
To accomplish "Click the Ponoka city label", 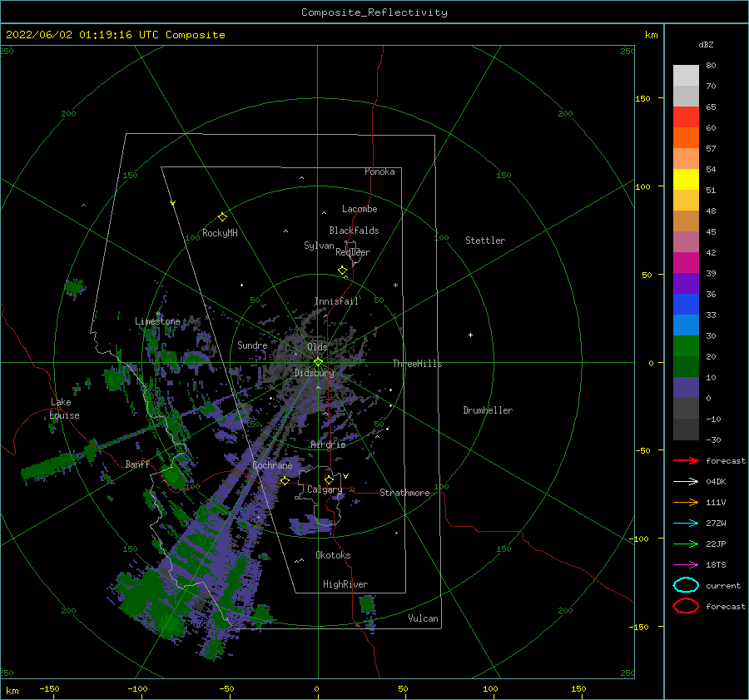I will (379, 171).
